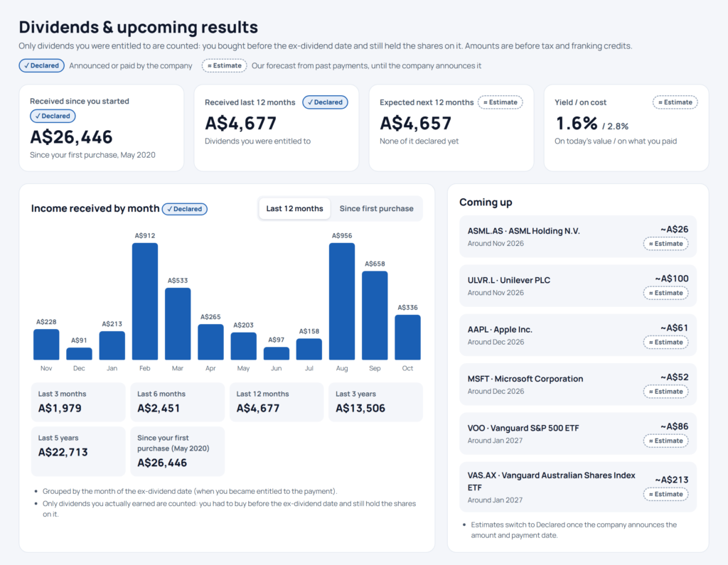Click the Yield / on cost card
The height and width of the screenshot is (565, 728).
(626, 128)
